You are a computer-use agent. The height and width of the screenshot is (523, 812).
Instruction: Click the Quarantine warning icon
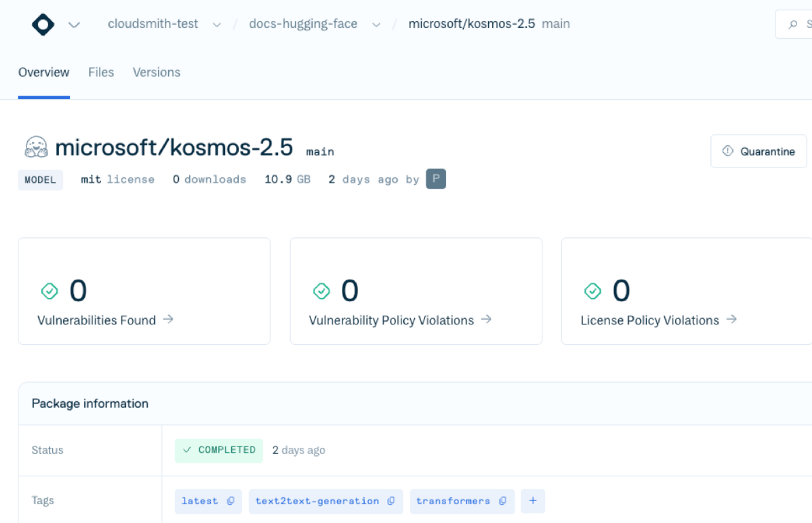pyautogui.click(x=727, y=151)
